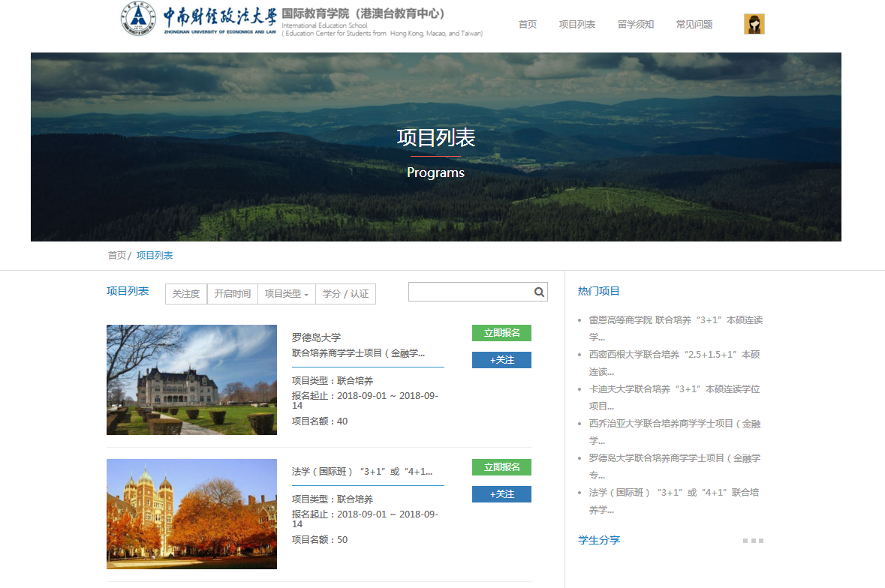Click 首页 in the breadcrumb
The image size is (885, 588).
[117, 256]
